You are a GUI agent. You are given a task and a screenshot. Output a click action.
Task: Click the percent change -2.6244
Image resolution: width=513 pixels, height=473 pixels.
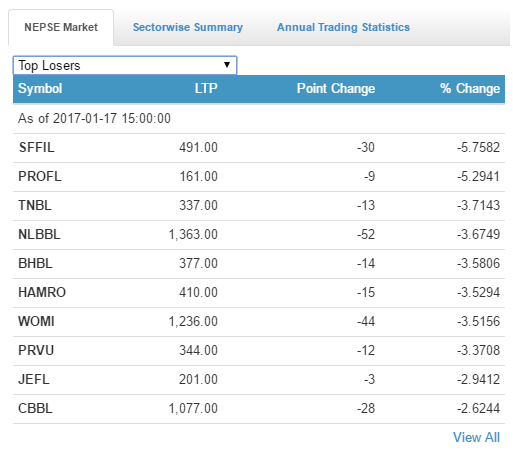478,408
